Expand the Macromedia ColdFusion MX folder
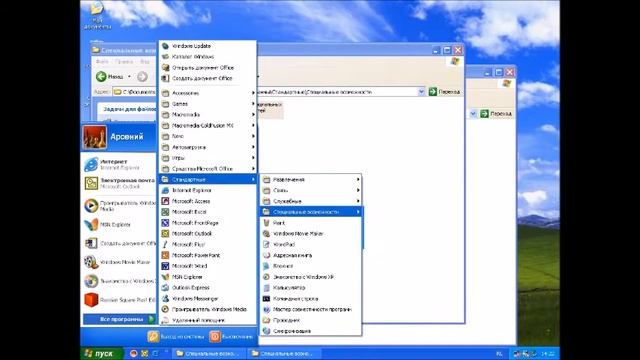 (207, 126)
